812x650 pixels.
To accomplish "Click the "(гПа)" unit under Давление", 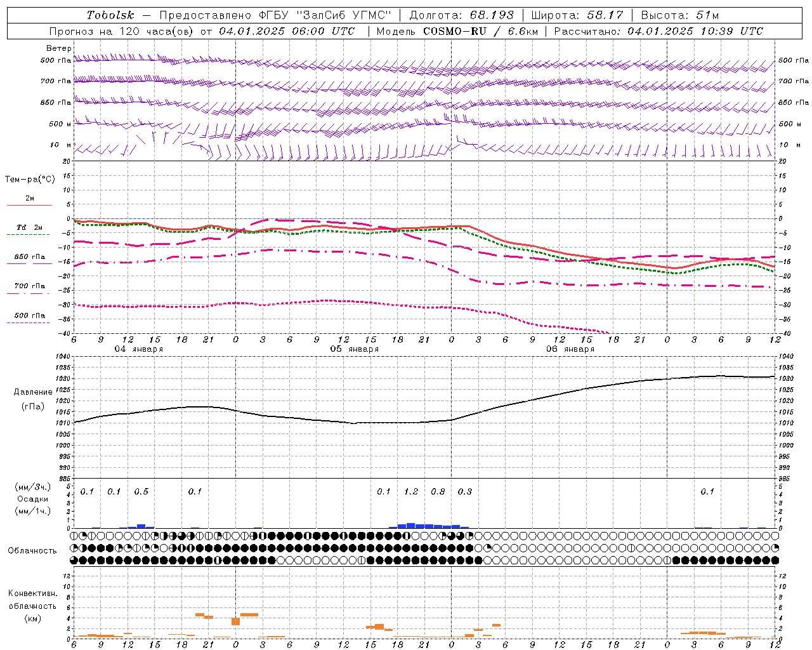I will [x=33, y=406].
